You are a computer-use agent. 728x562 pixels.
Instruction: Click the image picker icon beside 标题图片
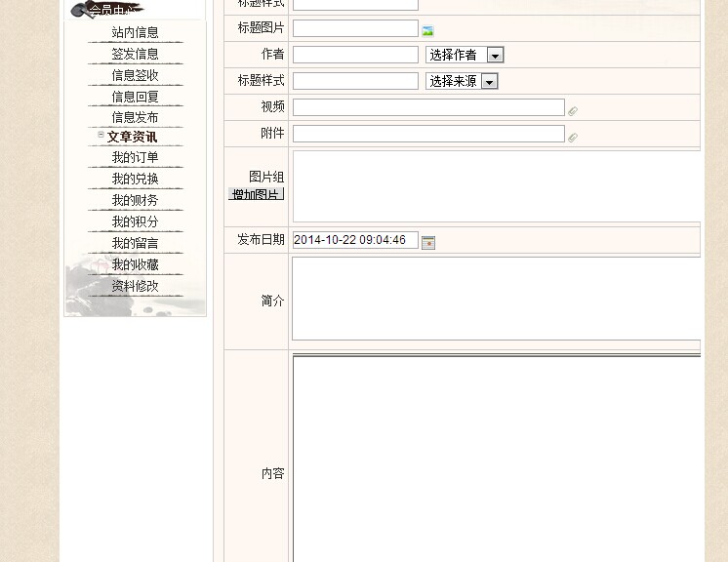pyautogui.click(x=427, y=30)
